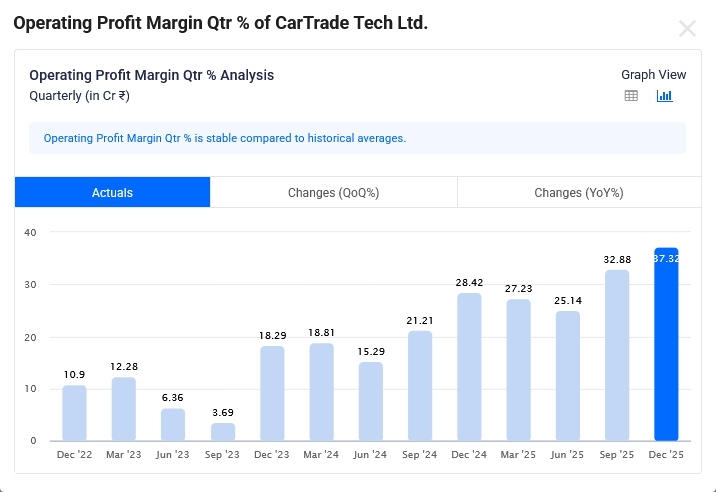Click the Dec '22 bar
Image resolution: width=716 pixels, height=492 pixels.
coord(74,413)
